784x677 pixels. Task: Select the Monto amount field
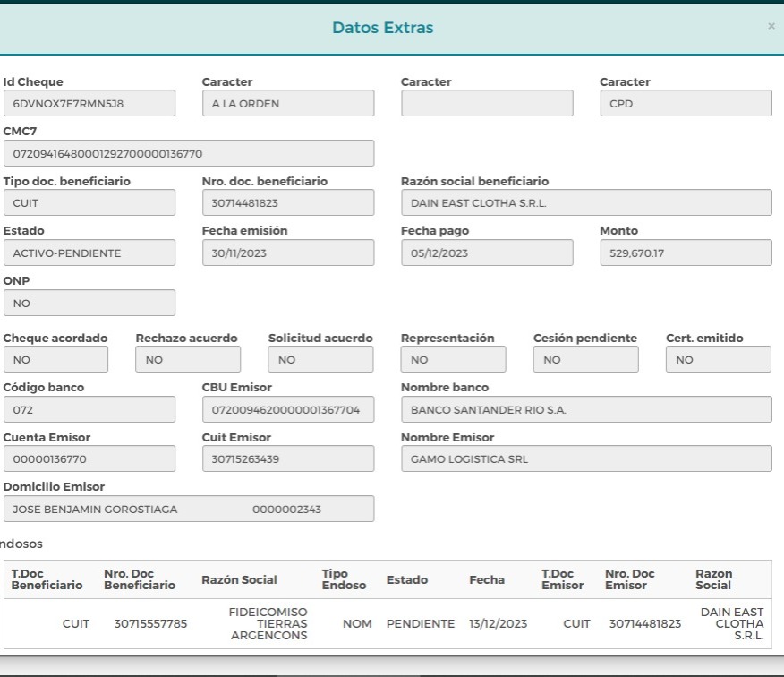click(x=686, y=253)
